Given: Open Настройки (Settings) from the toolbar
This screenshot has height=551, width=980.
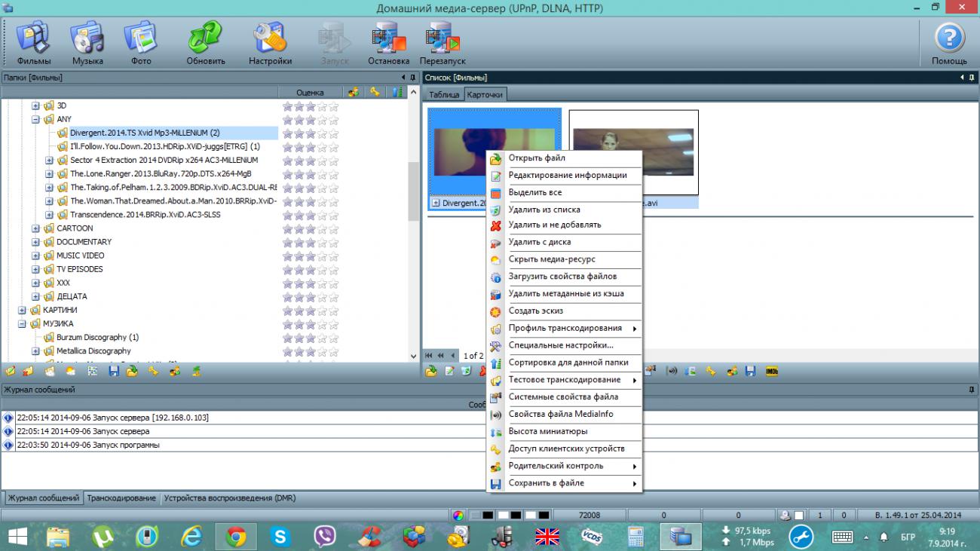Looking at the screenshot, I should [x=270, y=42].
